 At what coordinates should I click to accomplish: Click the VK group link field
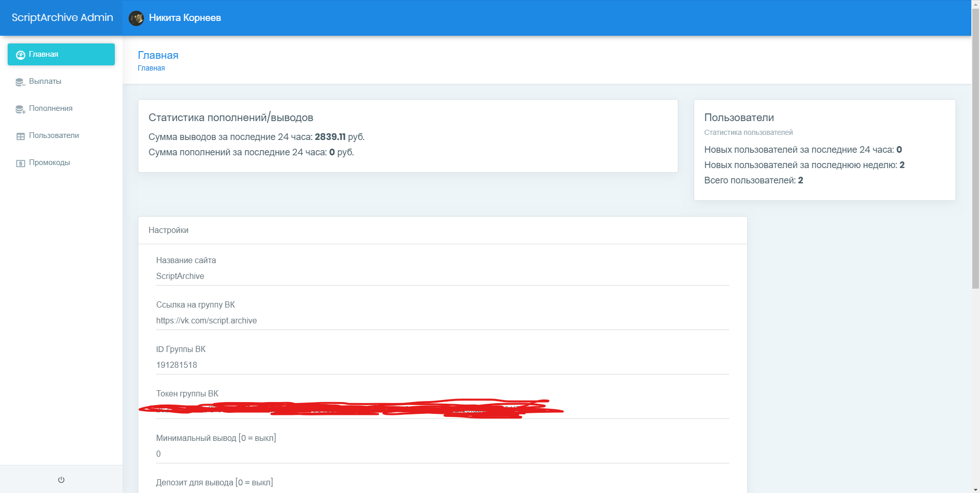pyautogui.click(x=442, y=320)
